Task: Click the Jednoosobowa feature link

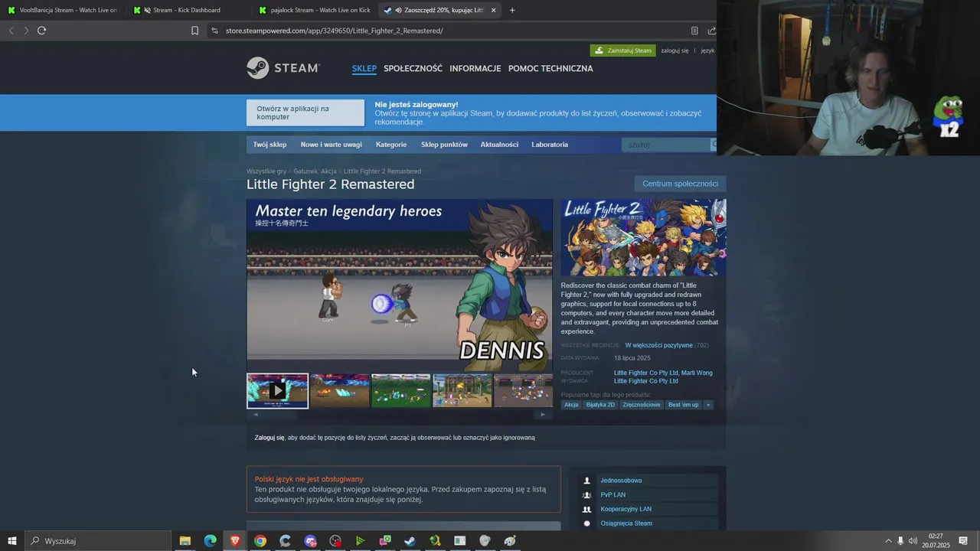Action: pos(621,481)
